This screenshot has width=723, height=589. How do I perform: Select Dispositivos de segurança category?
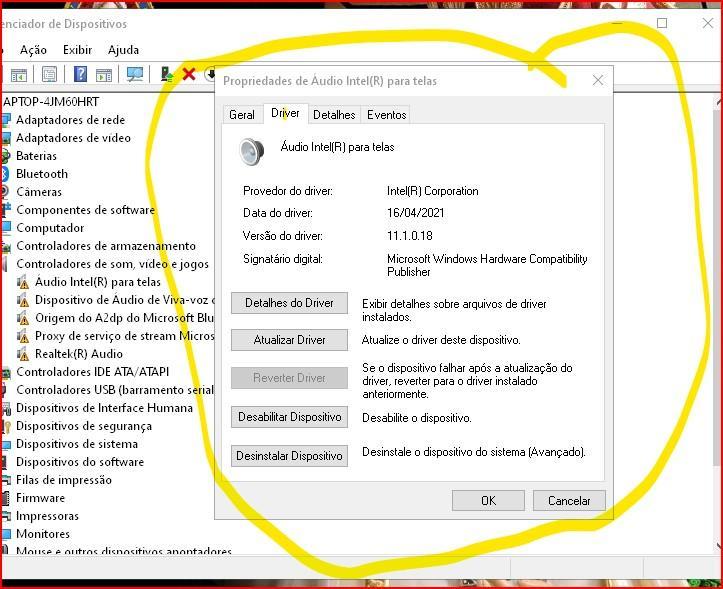84,426
